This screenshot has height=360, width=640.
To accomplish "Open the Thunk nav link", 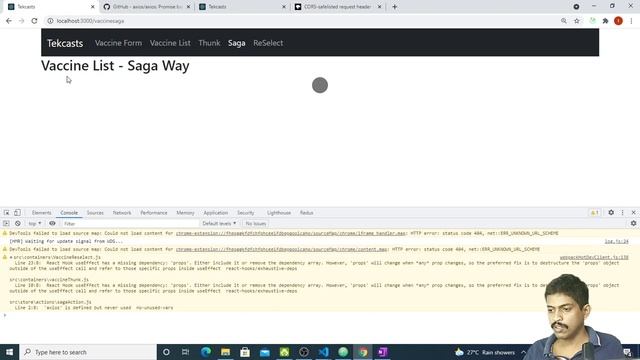I will click(209, 43).
